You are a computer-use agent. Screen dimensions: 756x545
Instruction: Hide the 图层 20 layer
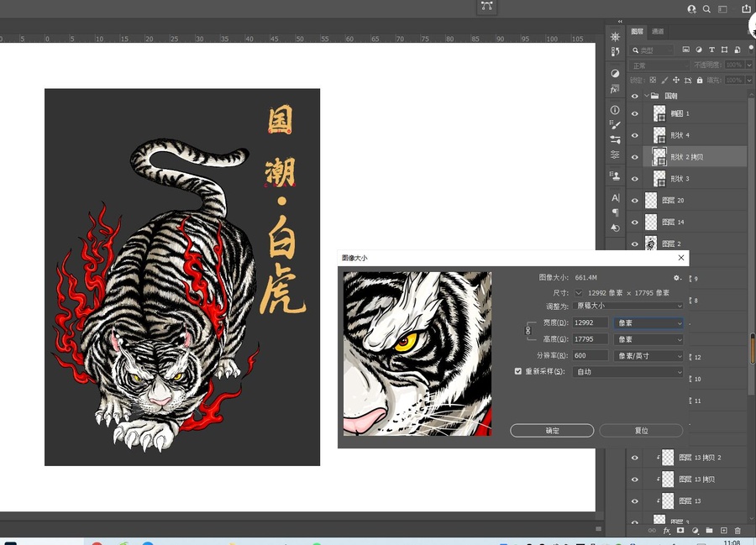pos(635,201)
